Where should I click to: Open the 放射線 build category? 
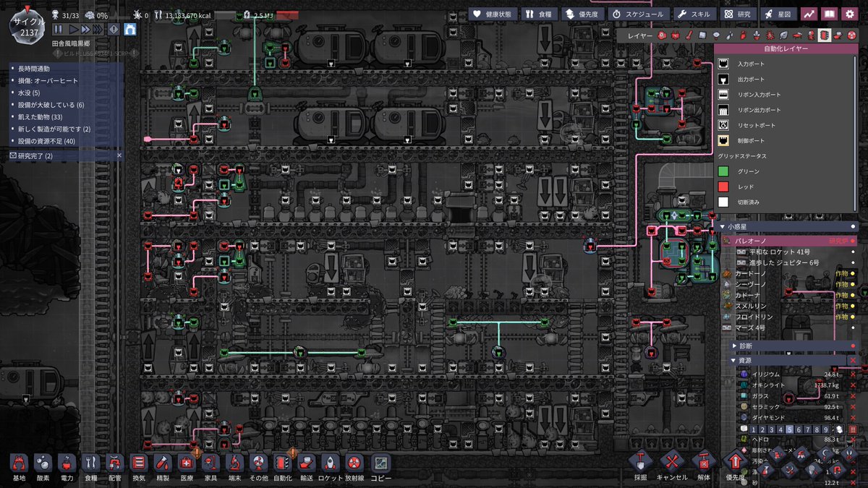(x=355, y=467)
